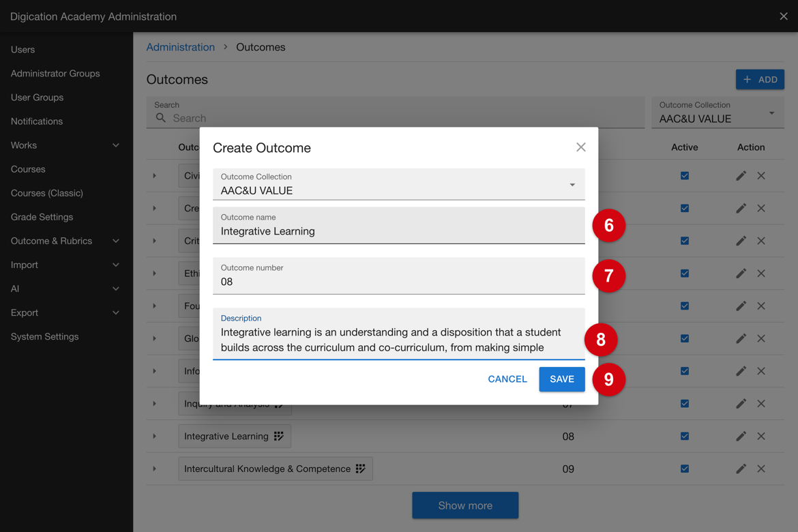Save the new outcome
Image resolution: width=798 pixels, height=532 pixels.
[x=562, y=379]
